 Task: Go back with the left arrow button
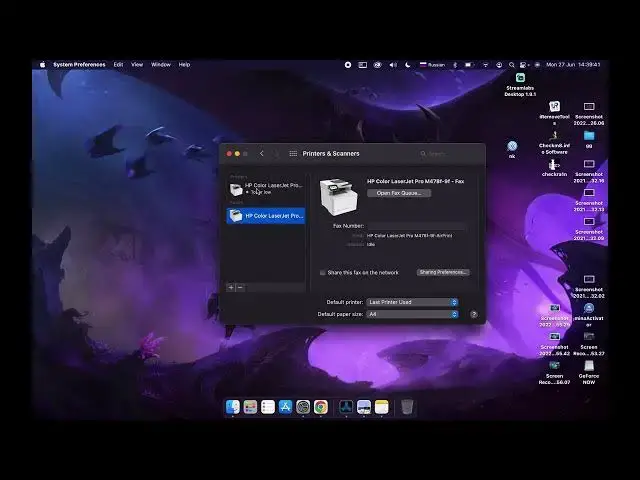click(262, 153)
